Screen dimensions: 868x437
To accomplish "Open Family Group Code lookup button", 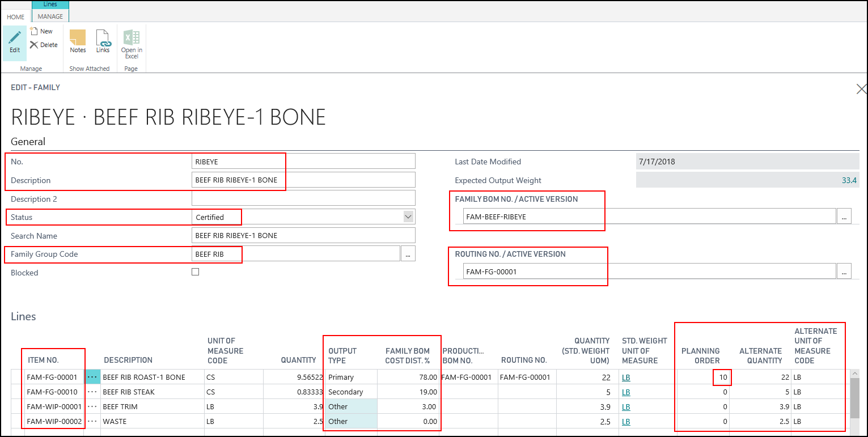I will (x=408, y=254).
